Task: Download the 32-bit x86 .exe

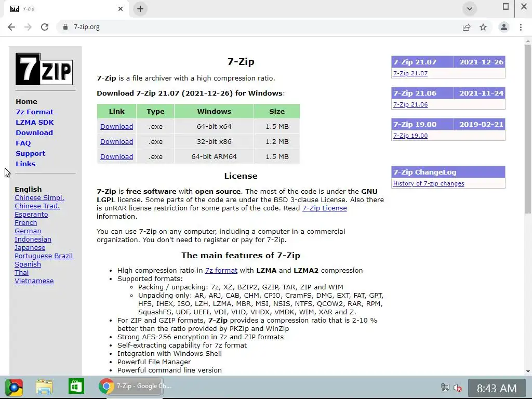Action: (x=116, y=141)
